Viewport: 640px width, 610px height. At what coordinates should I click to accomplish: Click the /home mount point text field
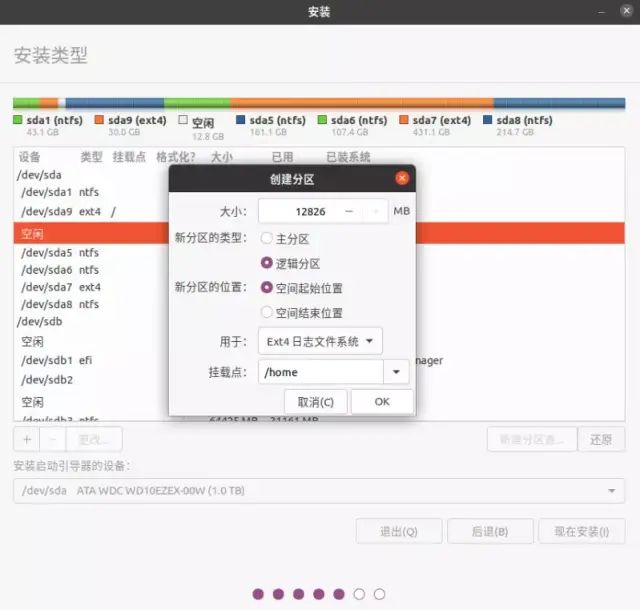pos(320,372)
